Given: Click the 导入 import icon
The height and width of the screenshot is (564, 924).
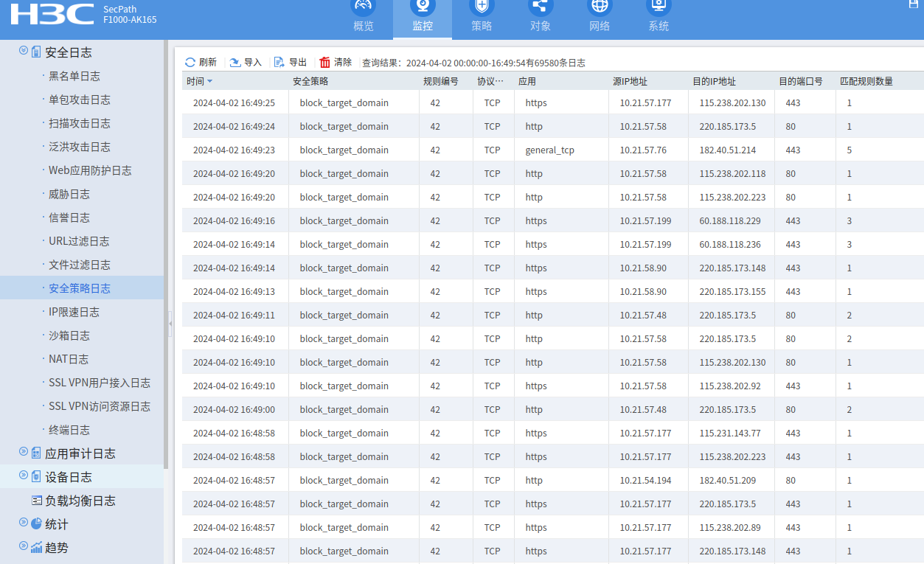Looking at the screenshot, I should click(235, 63).
